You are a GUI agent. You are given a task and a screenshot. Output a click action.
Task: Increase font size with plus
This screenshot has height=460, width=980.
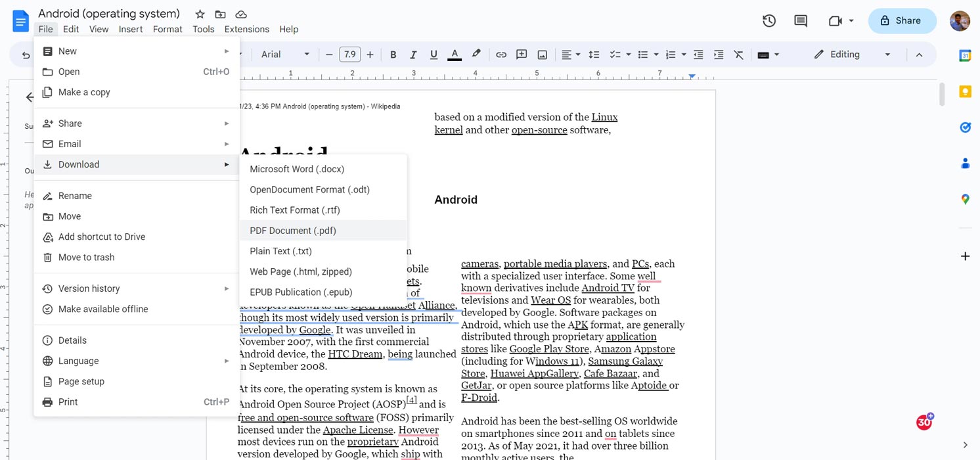(370, 55)
